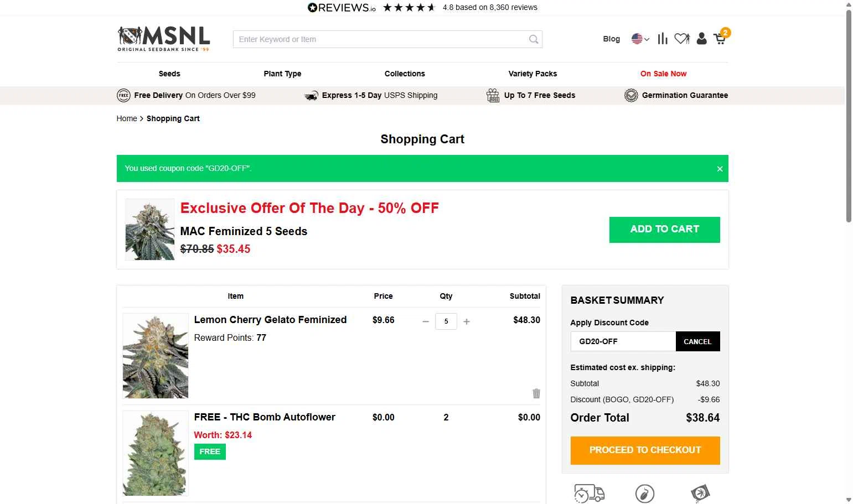853x504 pixels.
Task: Open the Lemon Cherry Gelato thumbnail
Action: point(156,356)
